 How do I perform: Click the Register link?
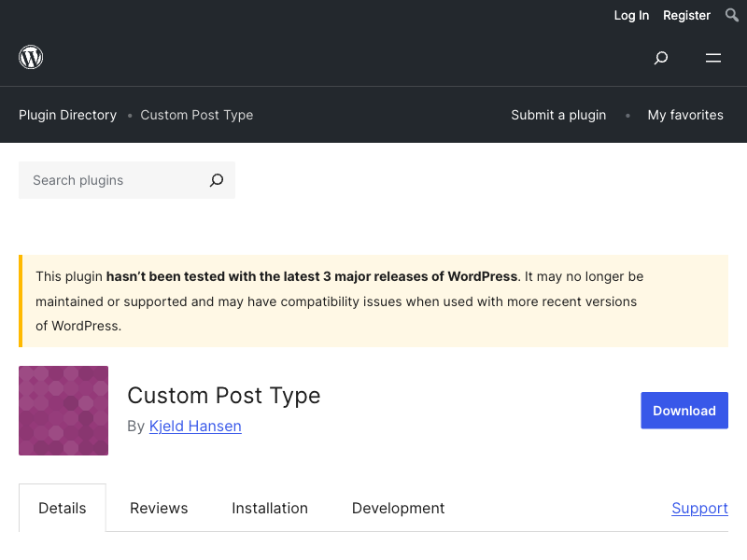click(x=686, y=15)
